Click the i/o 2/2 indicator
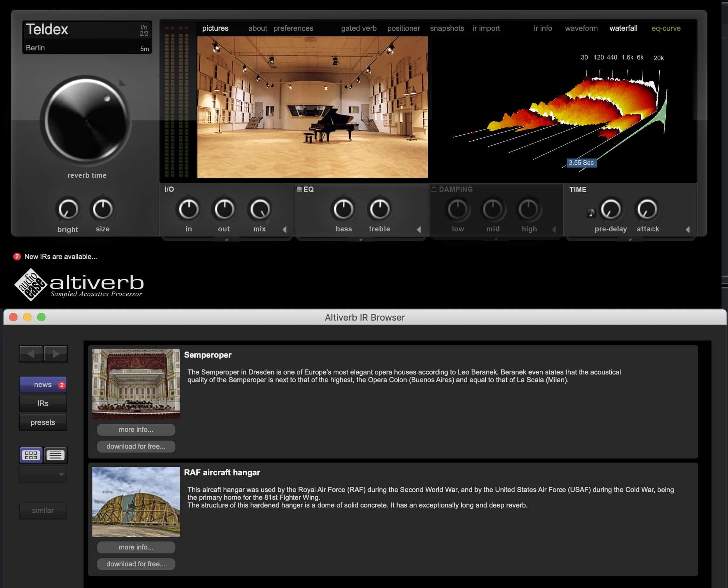Viewport: 728px width, 588px height. [x=144, y=30]
